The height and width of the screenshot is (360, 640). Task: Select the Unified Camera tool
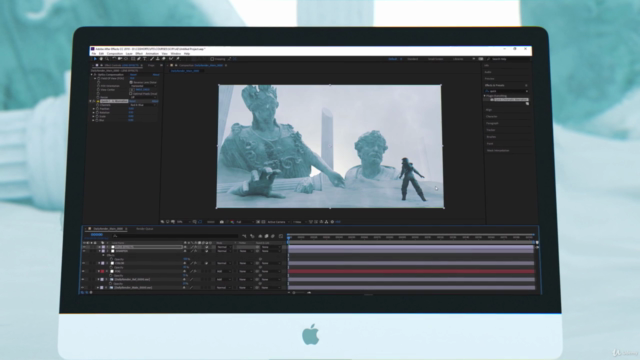tap(120, 59)
